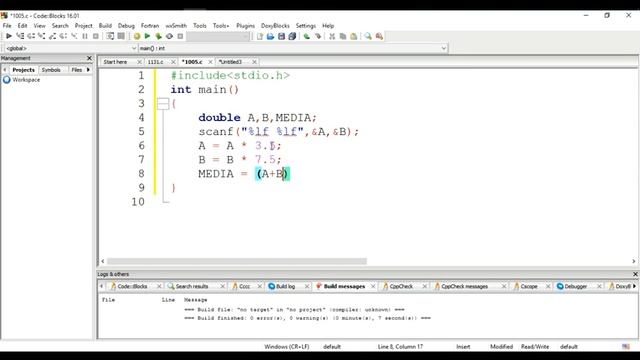This screenshot has height=360, width=640.
Task: Click the Run to cursor icon
Action: [x=20, y=36]
